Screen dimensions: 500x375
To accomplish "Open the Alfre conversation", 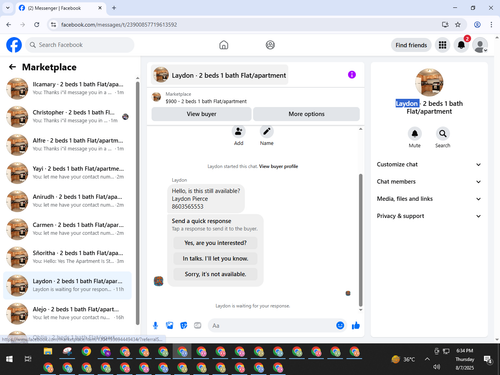I will pyautogui.click(x=67, y=145).
